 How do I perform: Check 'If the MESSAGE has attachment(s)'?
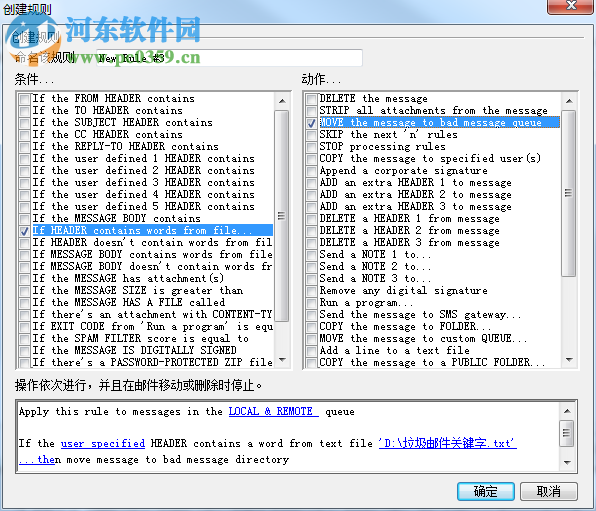click(24, 279)
